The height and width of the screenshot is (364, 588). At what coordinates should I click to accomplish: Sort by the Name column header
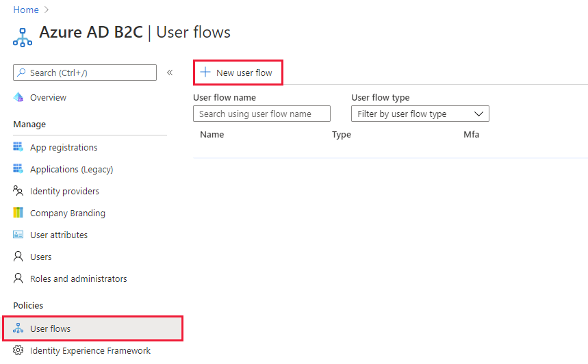click(212, 134)
